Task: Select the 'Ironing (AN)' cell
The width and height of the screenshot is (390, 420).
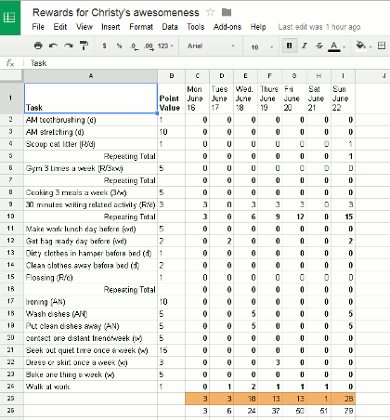Action: tap(90, 302)
